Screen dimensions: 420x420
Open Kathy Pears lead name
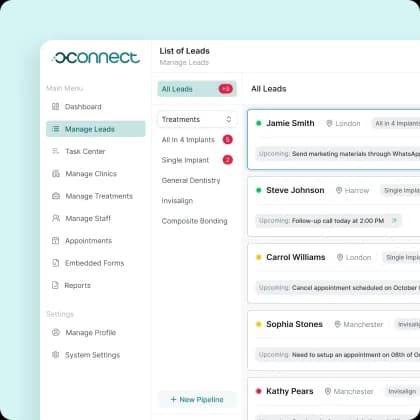pyautogui.click(x=290, y=391)
